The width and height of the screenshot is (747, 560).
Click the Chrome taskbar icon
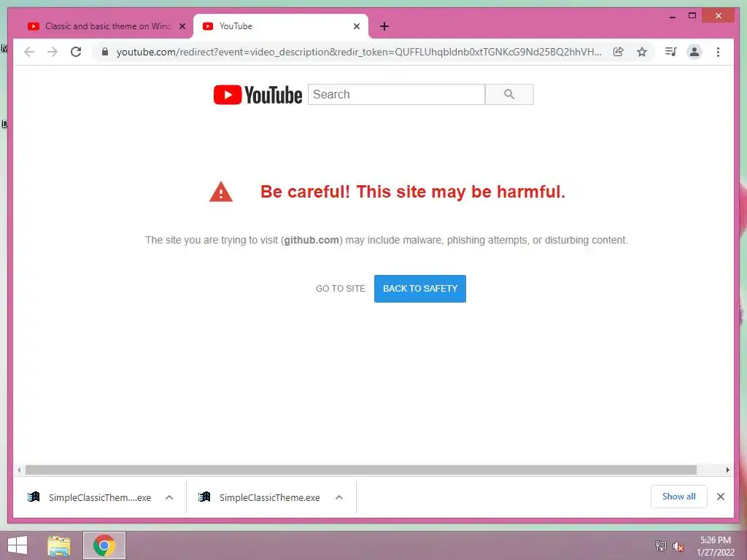tap(104, 545)
